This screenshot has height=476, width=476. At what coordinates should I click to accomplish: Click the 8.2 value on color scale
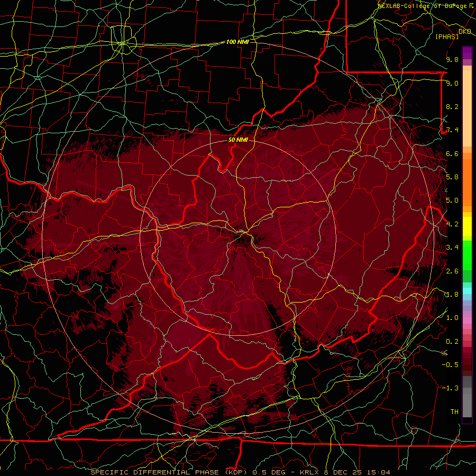coord(452,106)
